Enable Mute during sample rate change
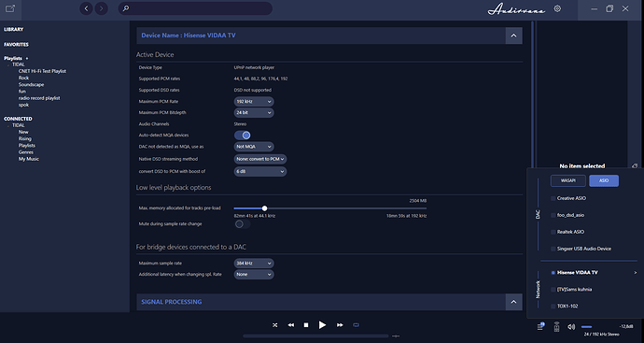The height and width of the screenshot is (343, 644). (x=243, y=224)
